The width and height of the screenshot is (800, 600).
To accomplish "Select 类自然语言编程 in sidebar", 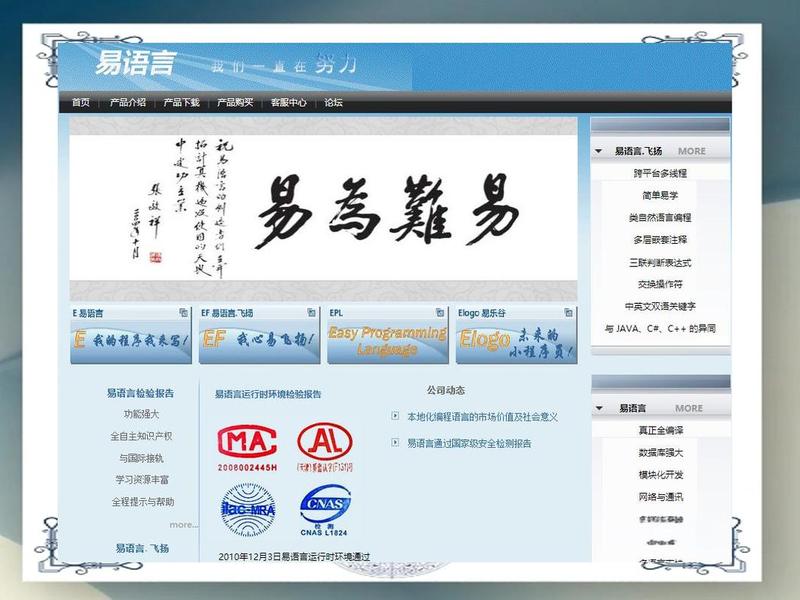I will click(660, 218).
